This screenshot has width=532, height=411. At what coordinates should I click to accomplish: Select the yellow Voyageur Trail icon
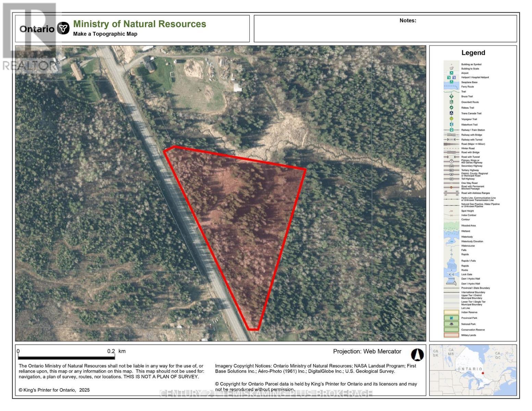pos(451,119)
